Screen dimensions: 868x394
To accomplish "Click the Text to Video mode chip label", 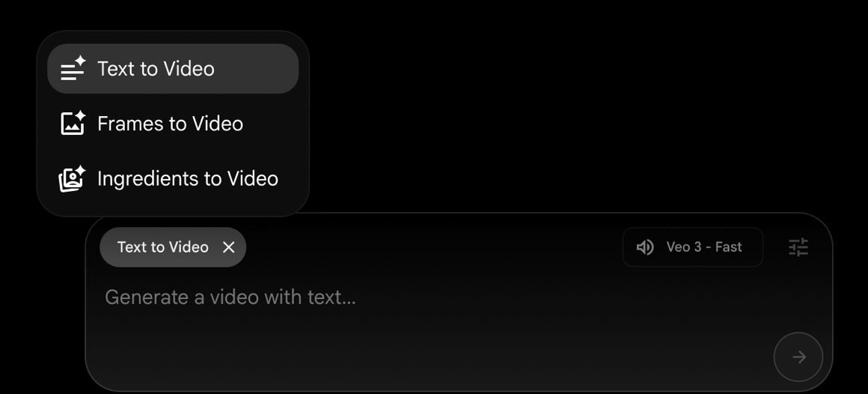I will tap(163, 247).
